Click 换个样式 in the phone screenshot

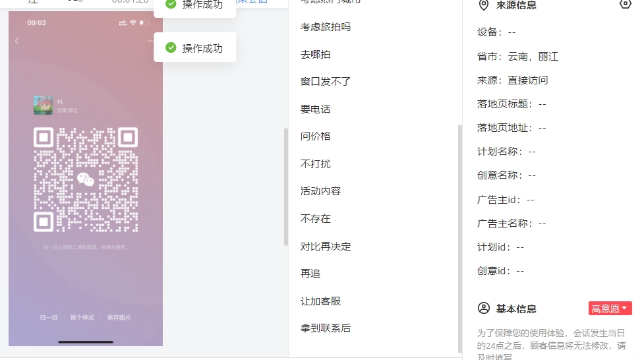pos(82,318)
